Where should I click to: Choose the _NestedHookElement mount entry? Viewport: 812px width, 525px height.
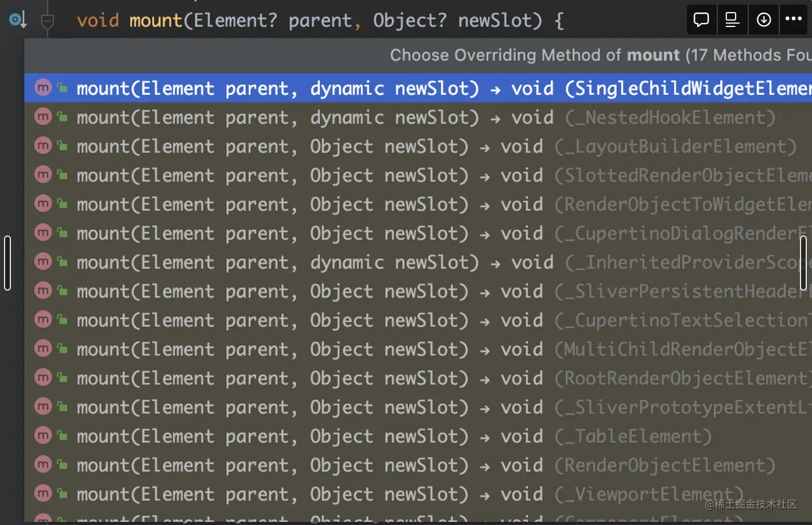tap(402, 118)
